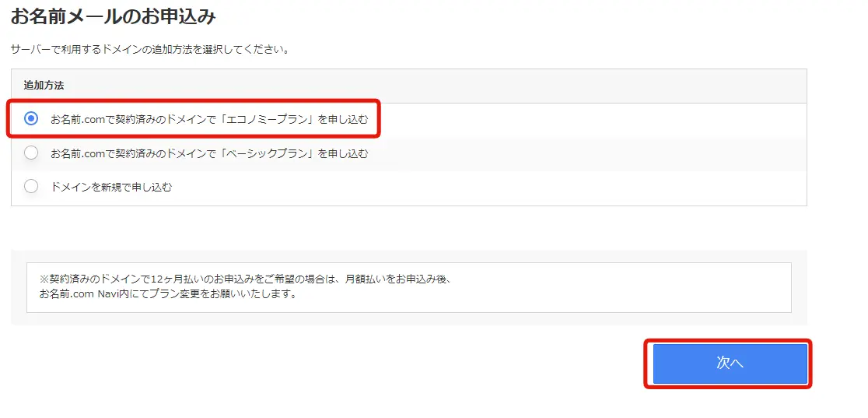Image resolution: width=868 pixels, height=418 pixels.
Task: Click the サーバーで利用するドメイン instruction sentence
Action: (x=150, y=49)
